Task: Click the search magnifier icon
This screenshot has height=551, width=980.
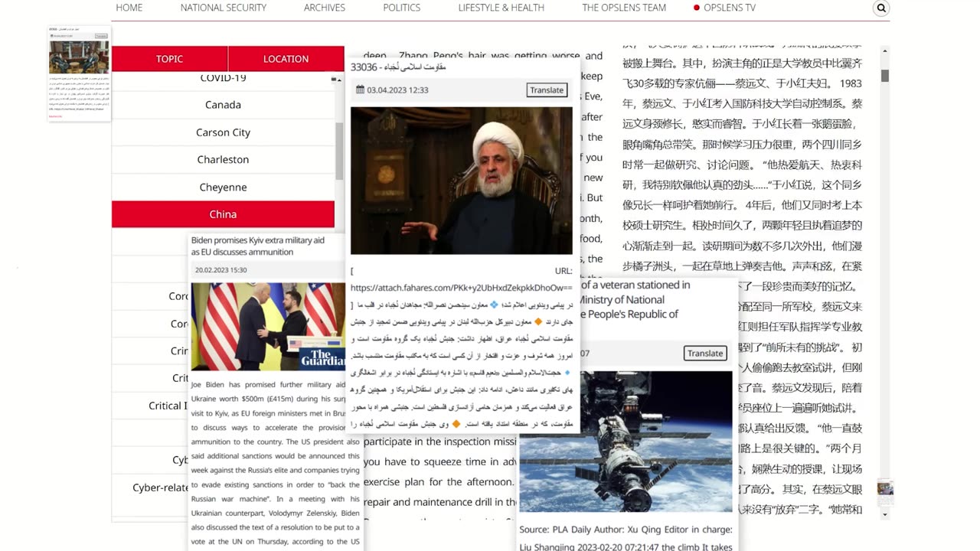Action: point(881,8)
